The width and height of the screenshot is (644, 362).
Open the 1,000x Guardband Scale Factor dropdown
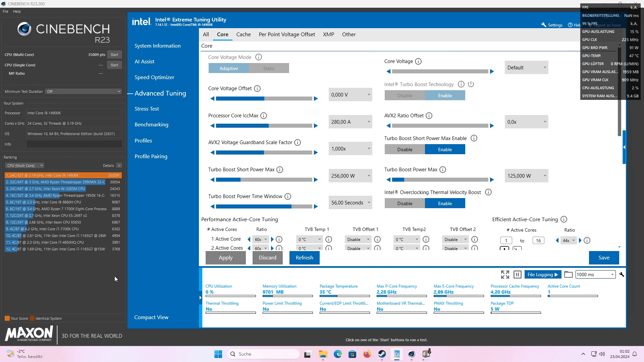pos(351,149)
